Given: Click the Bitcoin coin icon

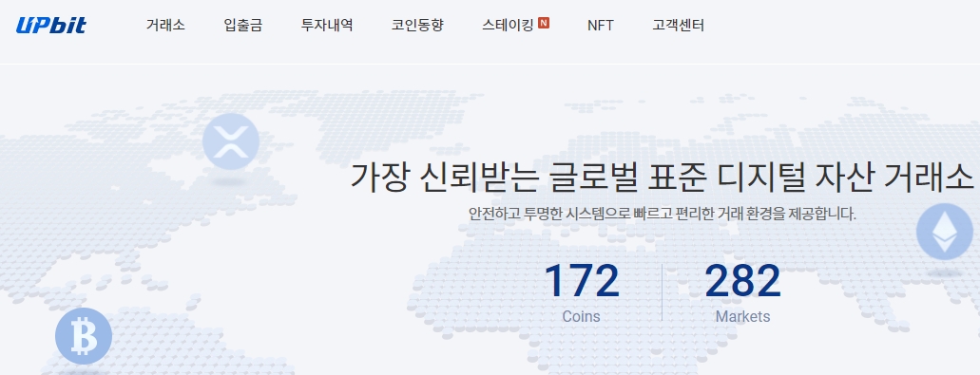Looking at the screenshot, I should tap(84, 336).
